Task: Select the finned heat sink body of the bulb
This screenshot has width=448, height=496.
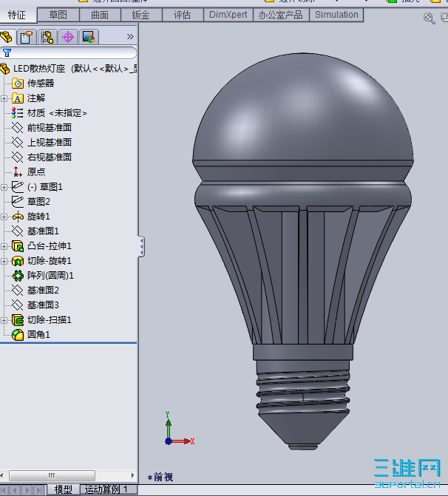Action: coord(303,275)
